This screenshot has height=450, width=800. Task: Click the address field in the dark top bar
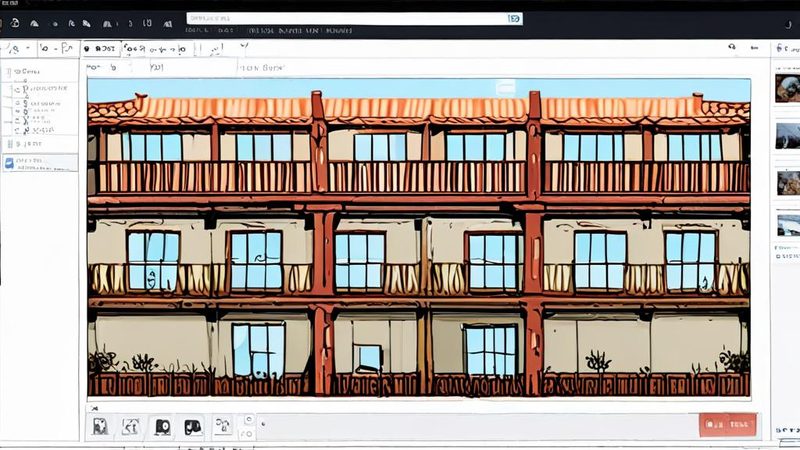click(355, 19)
